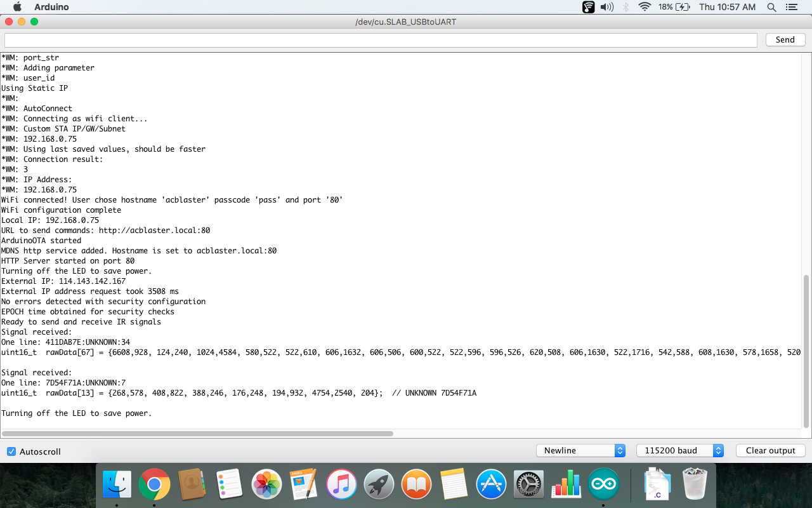812x508 pixels.
Task: Click the Send button
Action: [785, 39]
